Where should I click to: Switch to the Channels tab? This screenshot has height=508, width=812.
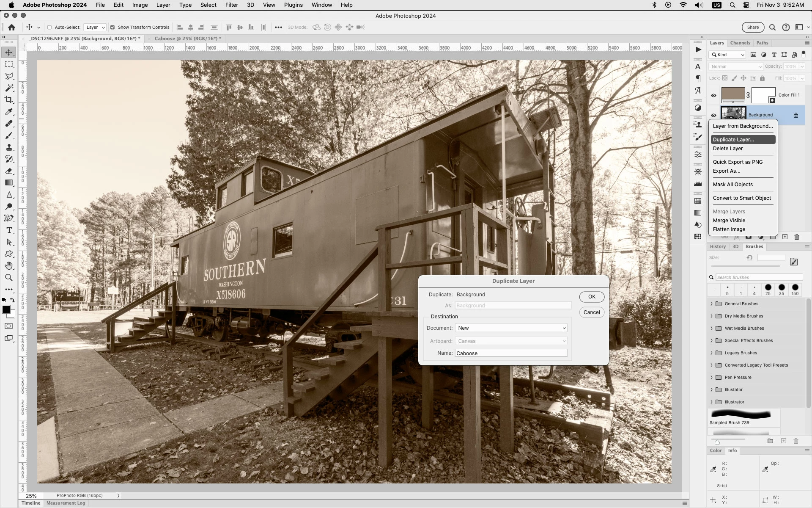tap(740, 43)
